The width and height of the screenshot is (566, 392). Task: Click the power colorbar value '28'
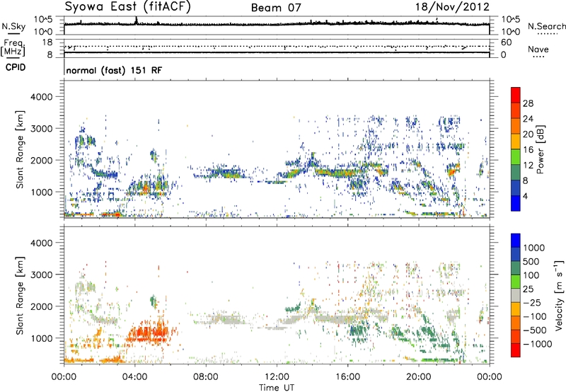pyautogui.click(x=528, y=103)
